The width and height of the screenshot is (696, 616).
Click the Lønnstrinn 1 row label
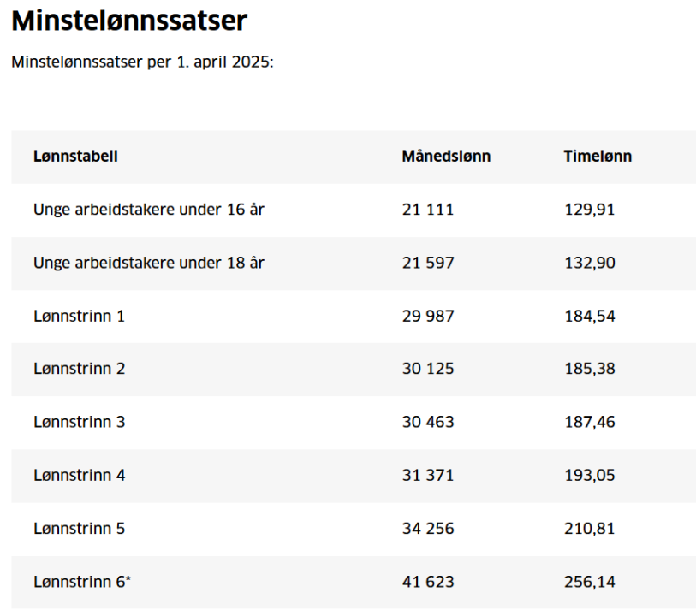(79, 316)
